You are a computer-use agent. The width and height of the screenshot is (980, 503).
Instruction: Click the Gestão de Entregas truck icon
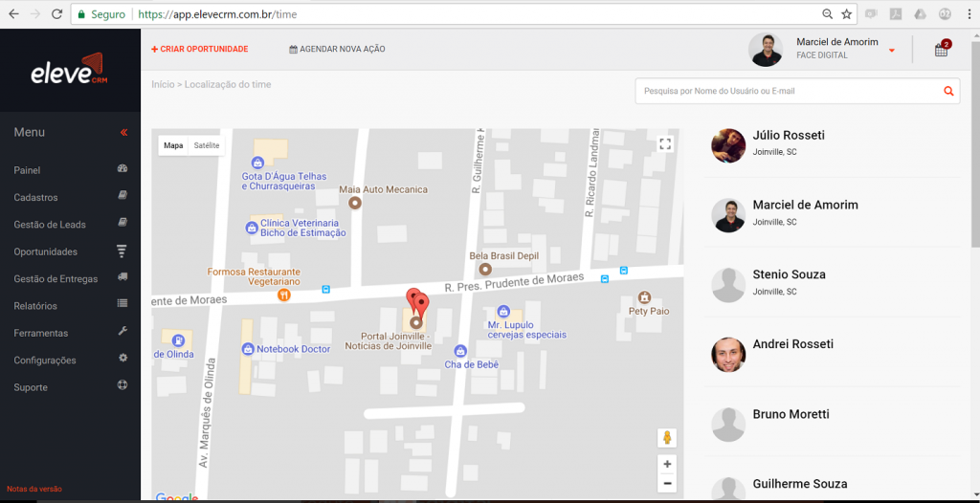122,276
